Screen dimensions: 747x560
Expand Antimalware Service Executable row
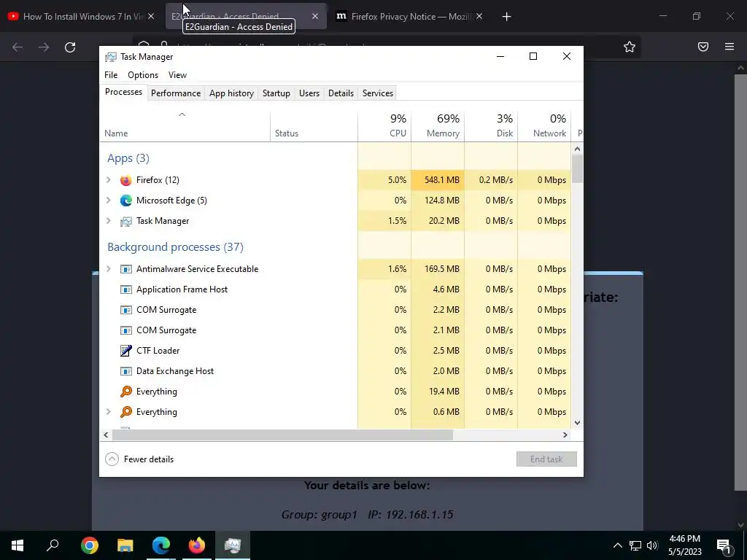(109, 269)
